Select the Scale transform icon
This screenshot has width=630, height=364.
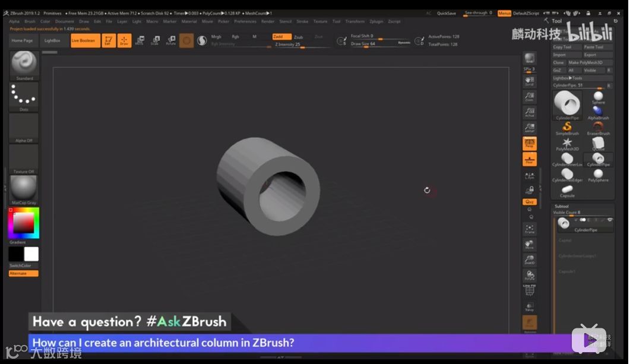155,40
